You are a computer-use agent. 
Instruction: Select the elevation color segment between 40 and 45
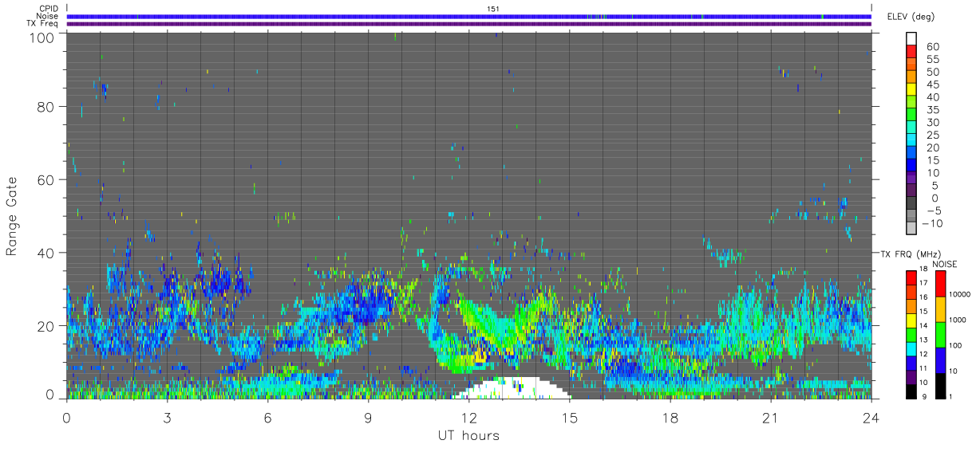pyautogui.click(x=911, y=89)
